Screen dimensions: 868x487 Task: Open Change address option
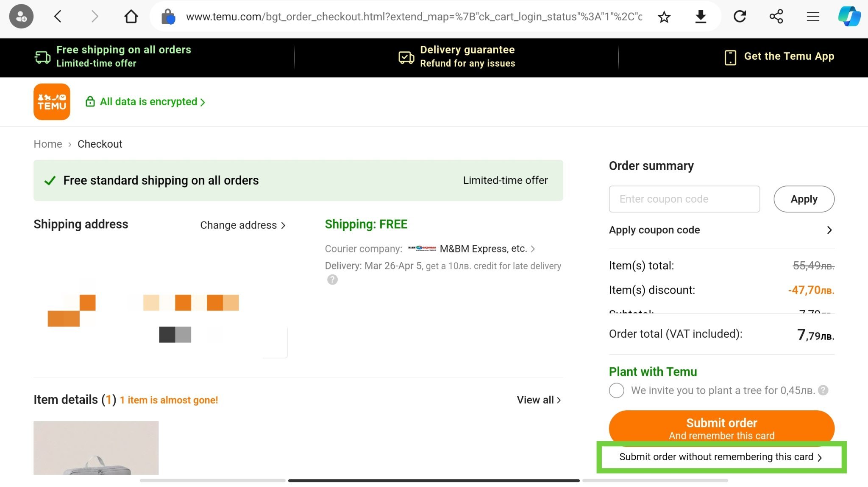coord(242,225)
